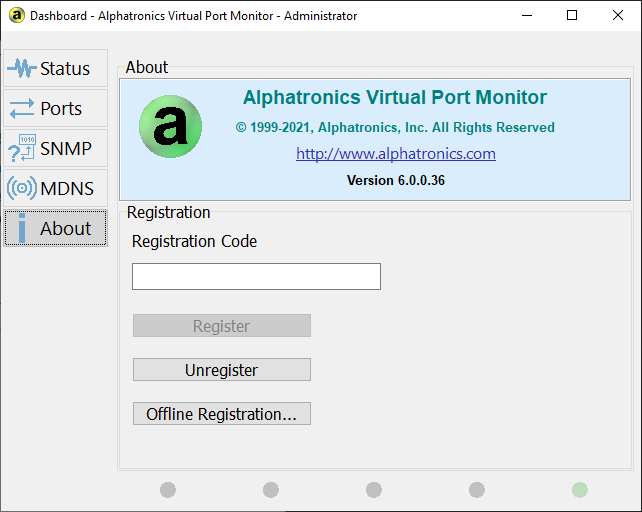Open Ports tab via the arrows icon
This screenshot has height=512, width=642.
pyautogui.click(x=22, y=108)
